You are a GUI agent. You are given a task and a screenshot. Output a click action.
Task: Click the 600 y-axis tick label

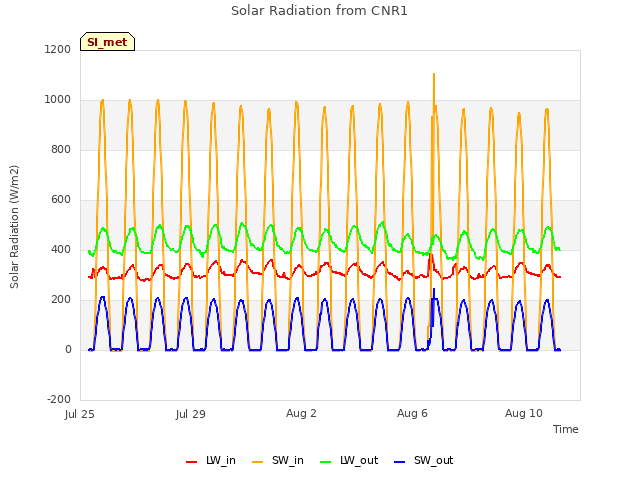[61, 200]
